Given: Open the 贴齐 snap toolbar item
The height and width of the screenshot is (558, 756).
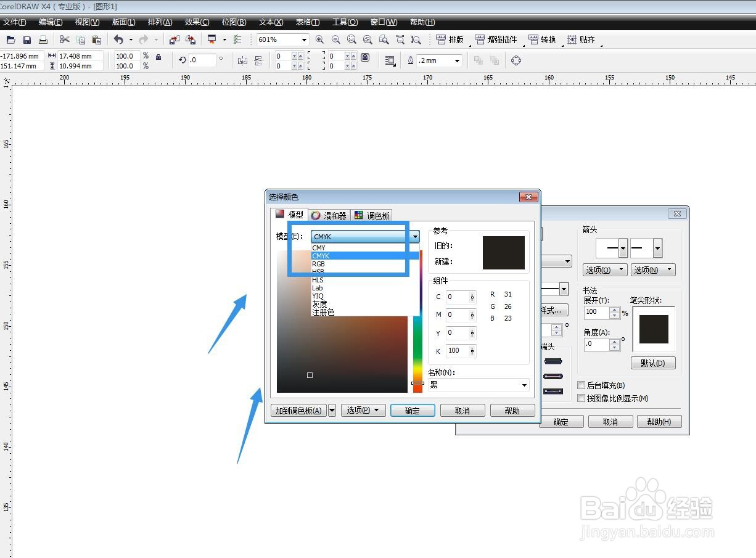Looking at the screenshot, I should pyautogui.click(x=581, y=39).
